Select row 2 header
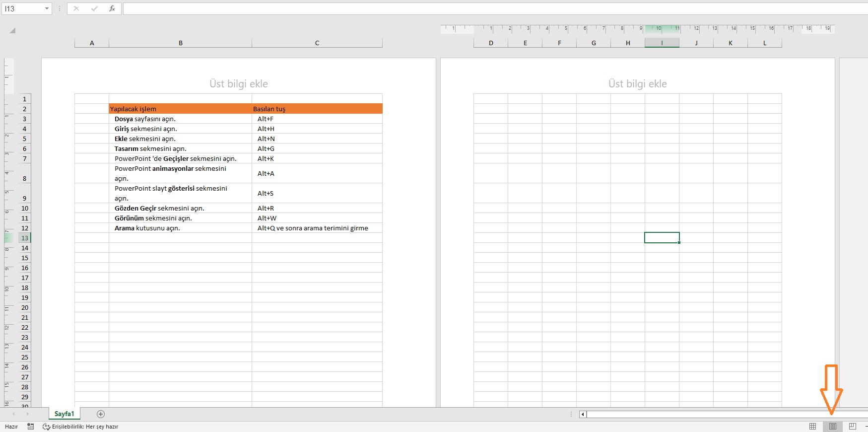 25,109
